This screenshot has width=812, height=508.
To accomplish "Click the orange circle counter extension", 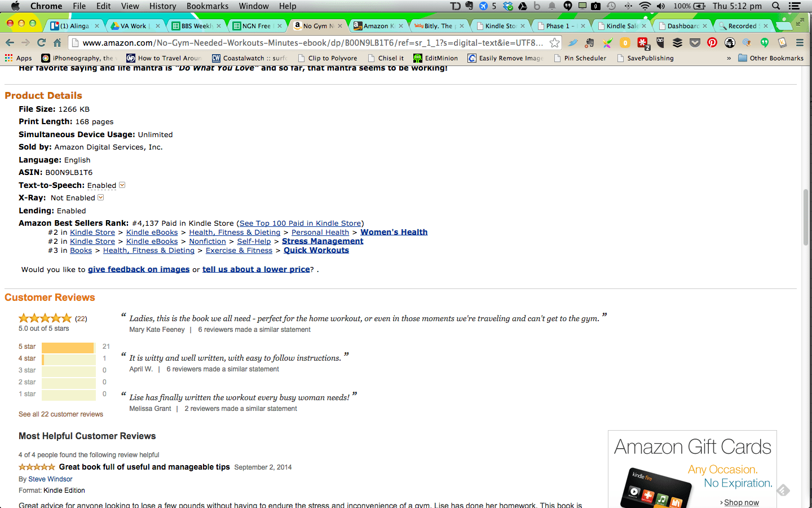I will tap(625, 43).
